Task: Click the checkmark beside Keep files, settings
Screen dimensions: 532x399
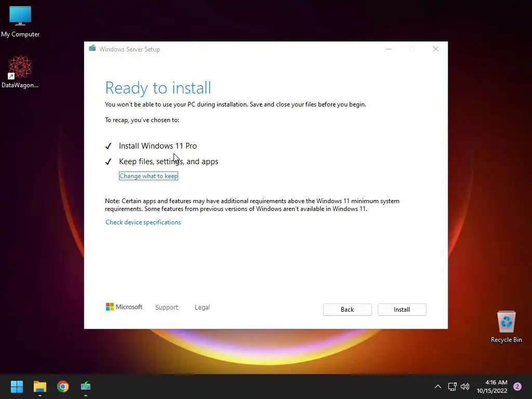Action: point(108,162)
